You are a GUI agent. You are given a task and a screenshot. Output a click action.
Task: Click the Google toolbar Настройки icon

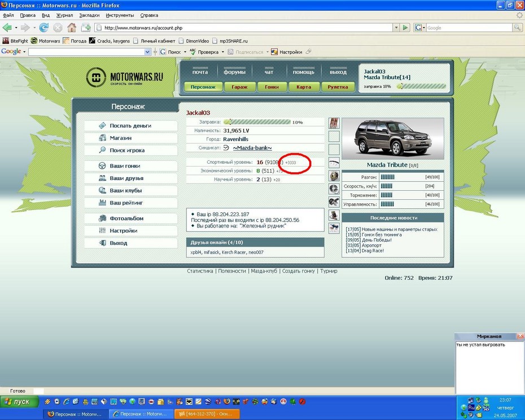tap(274, 52)
